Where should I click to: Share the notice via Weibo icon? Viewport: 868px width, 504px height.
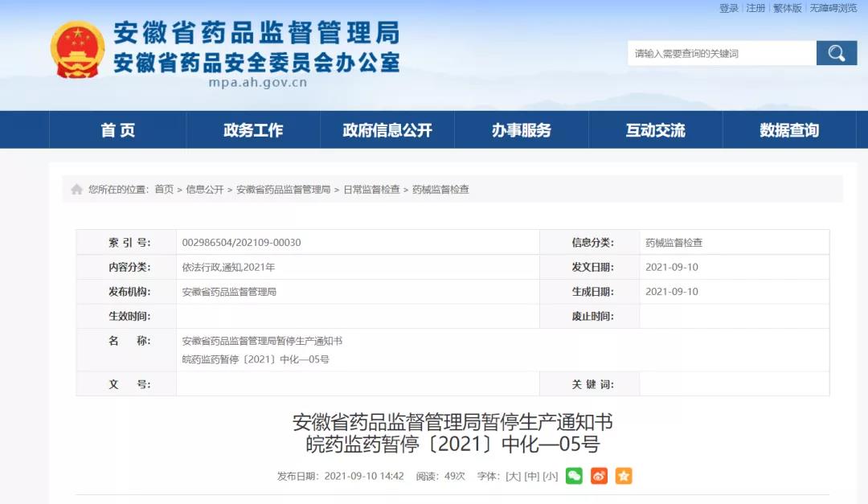click(599, 476)
